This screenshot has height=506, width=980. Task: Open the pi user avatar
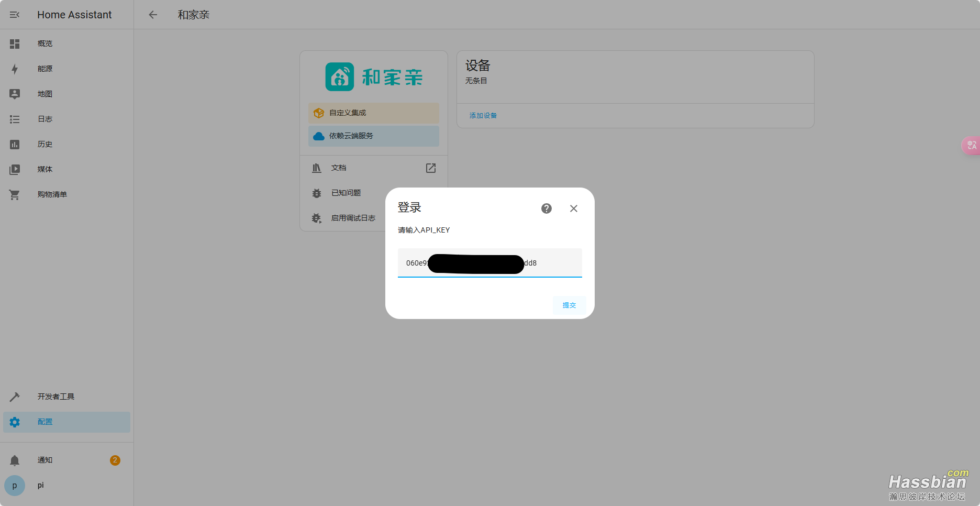(x=15, y=486)
